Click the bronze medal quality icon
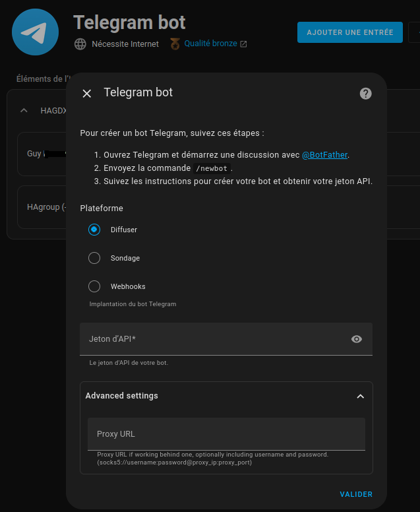Viewport: 420px width, 512px height. pyautogui.click(x=175, y=44)
